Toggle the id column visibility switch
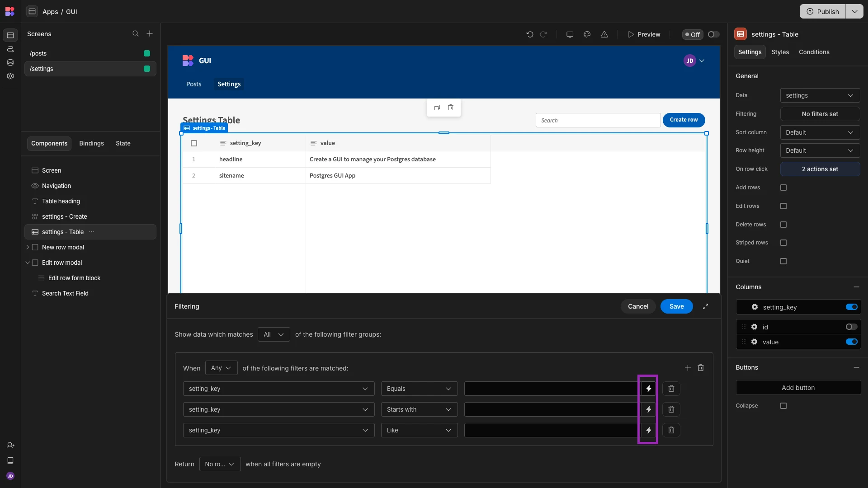The height and width of the screenshot is (488, 868). [851, 327]
